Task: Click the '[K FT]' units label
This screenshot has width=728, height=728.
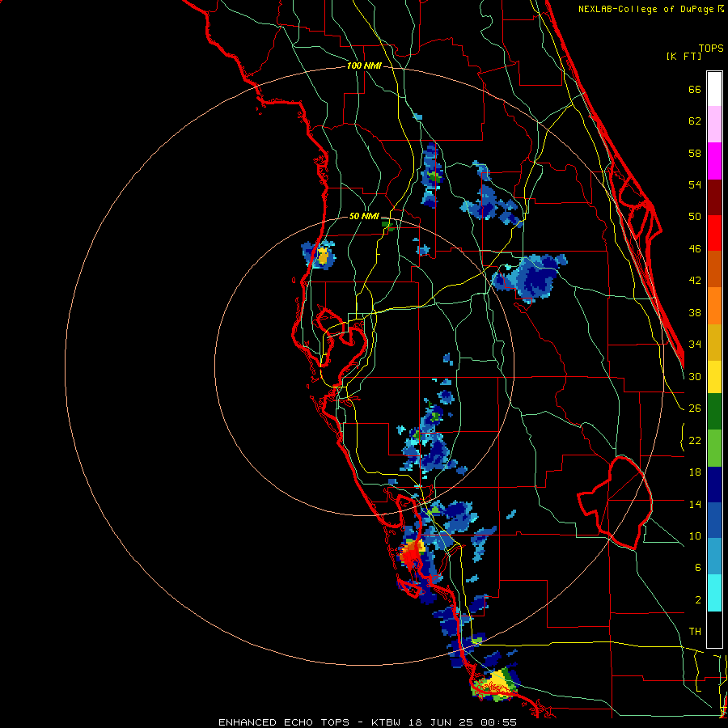Action: click(x=684, y=56)
